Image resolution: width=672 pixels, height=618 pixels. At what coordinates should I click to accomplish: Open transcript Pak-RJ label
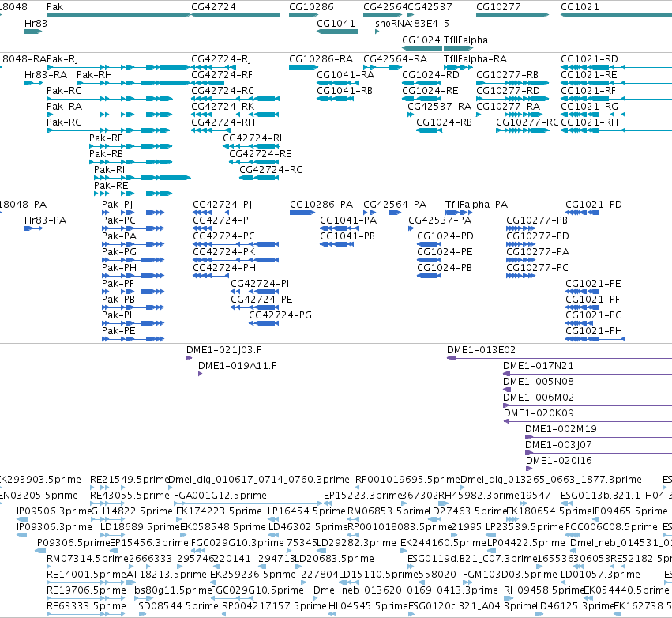click(x=62, y=59)
